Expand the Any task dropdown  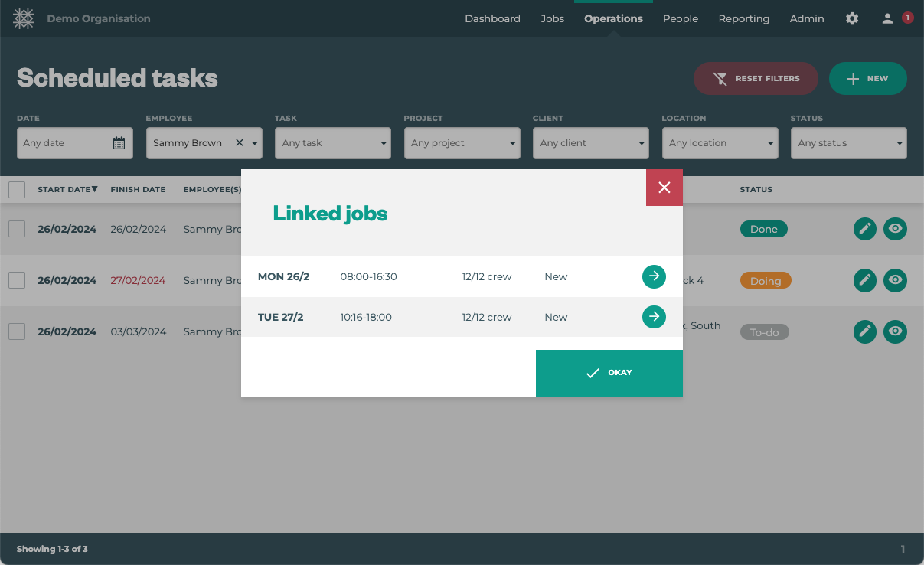pos(332,143)
